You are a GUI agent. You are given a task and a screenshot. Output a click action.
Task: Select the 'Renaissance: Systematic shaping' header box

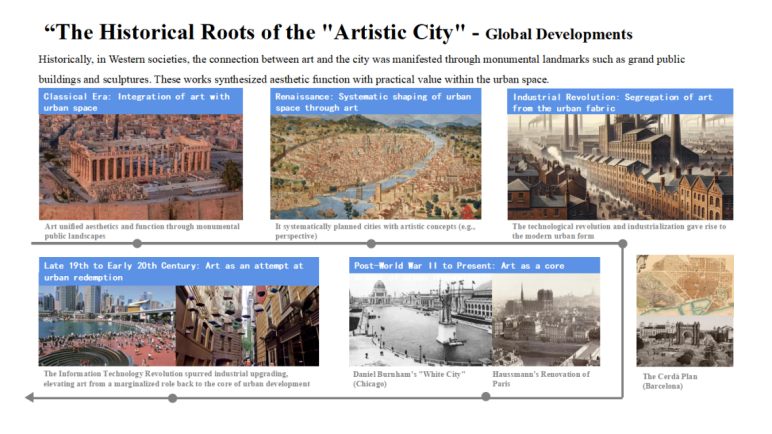point(376,101)
